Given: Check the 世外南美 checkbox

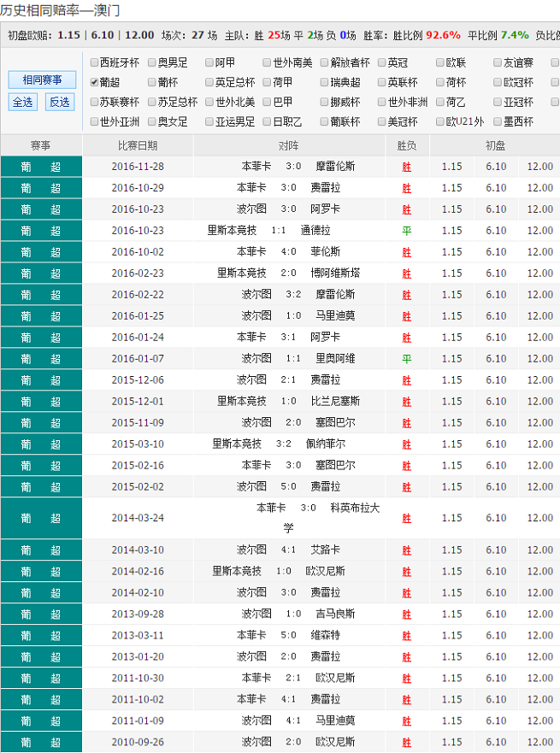Looking at the screenshot, I should click(x=266, y=63).
